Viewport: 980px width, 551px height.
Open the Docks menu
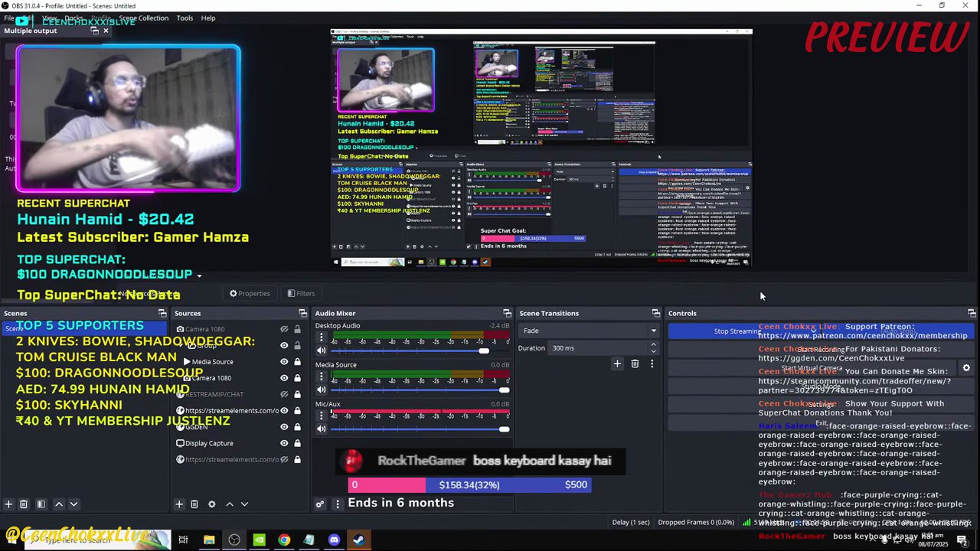[x=74, y=18]
